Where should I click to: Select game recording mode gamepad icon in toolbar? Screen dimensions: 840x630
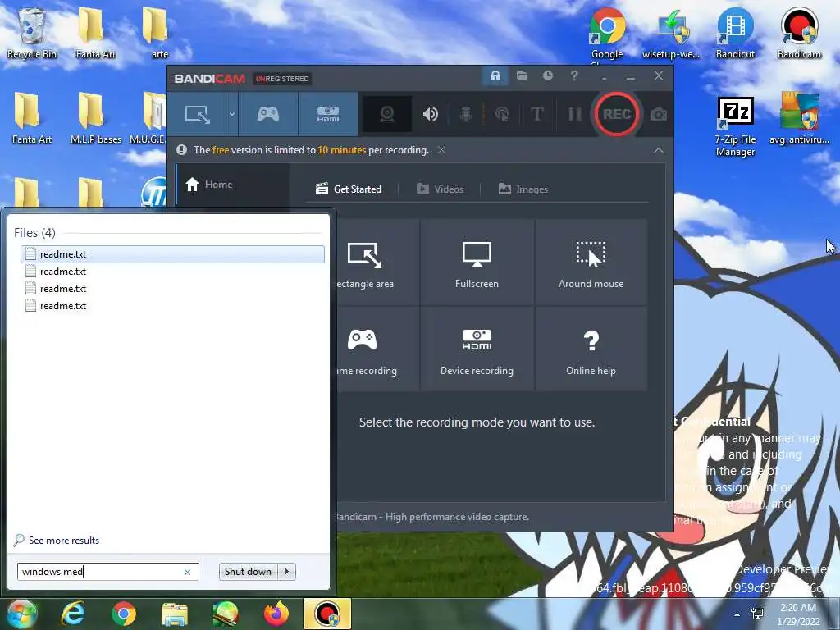click(x=268, y=114)
